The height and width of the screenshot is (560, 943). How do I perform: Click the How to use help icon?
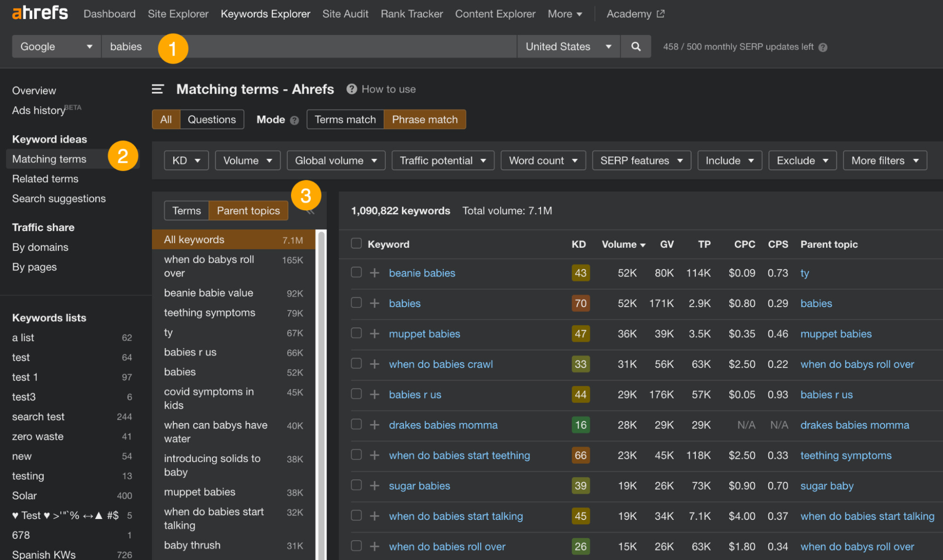click(x=351, y=89)
